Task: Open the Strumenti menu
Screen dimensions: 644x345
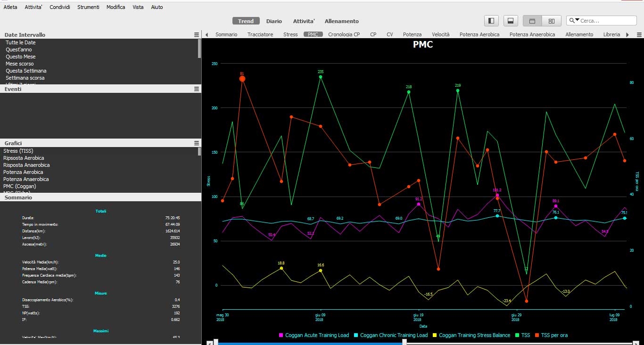Action: 88,7
